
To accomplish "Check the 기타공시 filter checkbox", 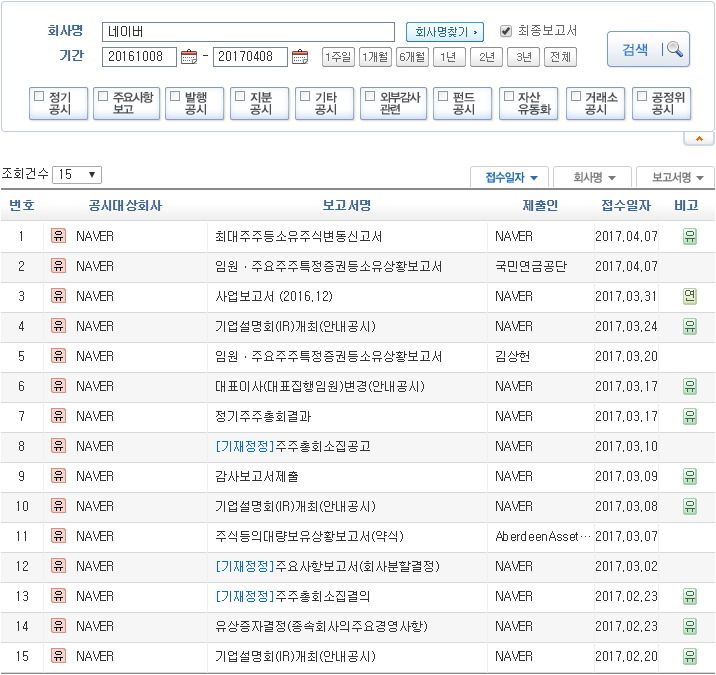I will [x=305, y=96].
